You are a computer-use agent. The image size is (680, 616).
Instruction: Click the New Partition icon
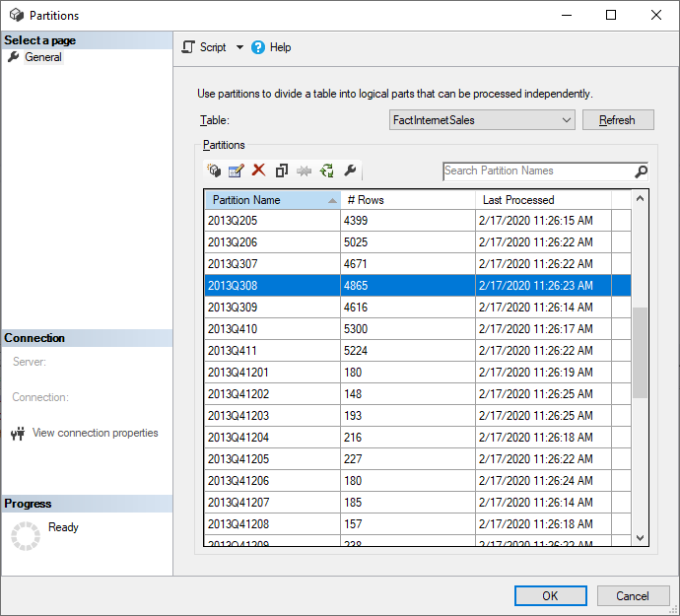(214, 171)
